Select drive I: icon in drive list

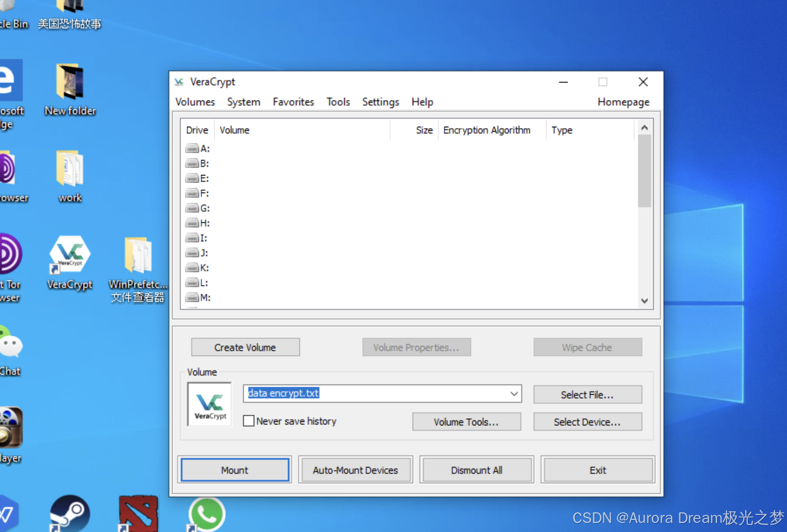192,238
